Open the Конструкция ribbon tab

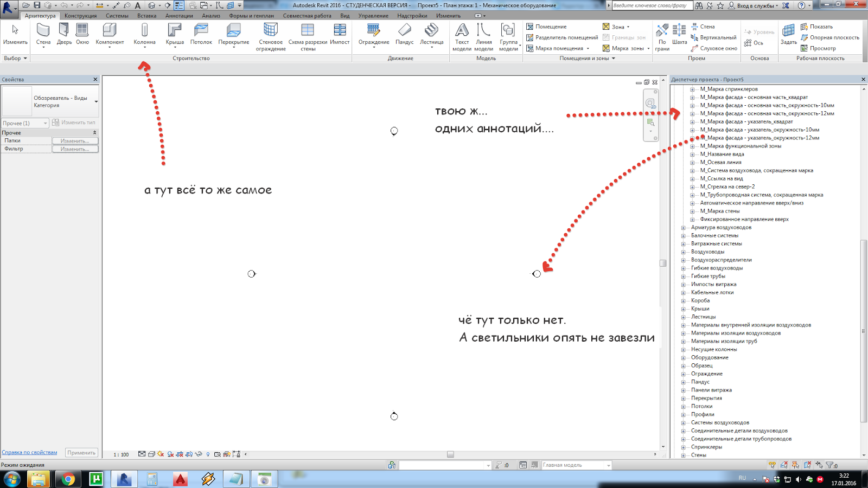coord(80,16)
